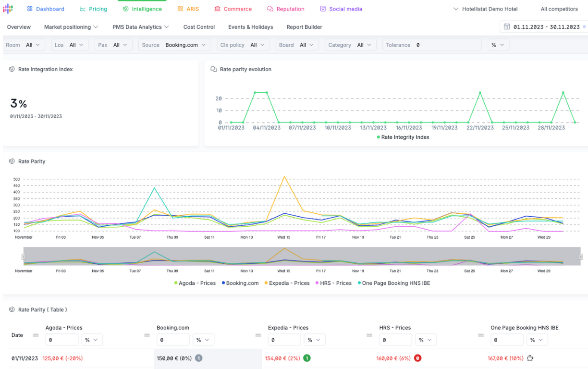588x369 pixels.
Task: Click the Hotellistat logo icon
Action: click(x=8, y=9)
